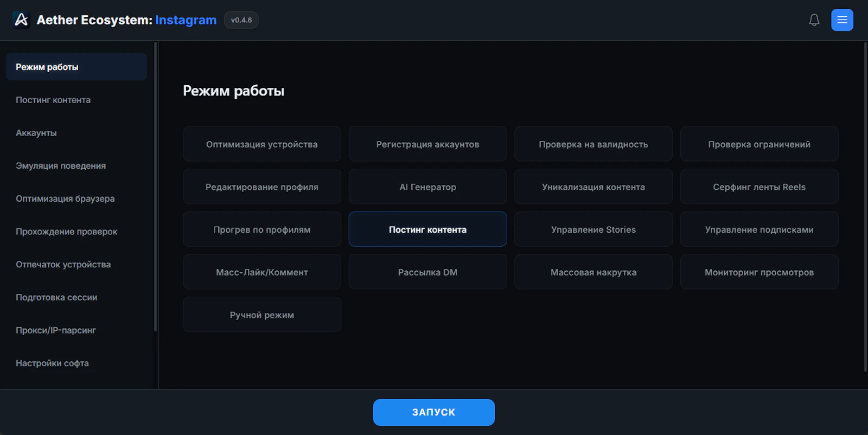
Task: Choose Проверка на валидность mode
Action: tap(593, 144)
